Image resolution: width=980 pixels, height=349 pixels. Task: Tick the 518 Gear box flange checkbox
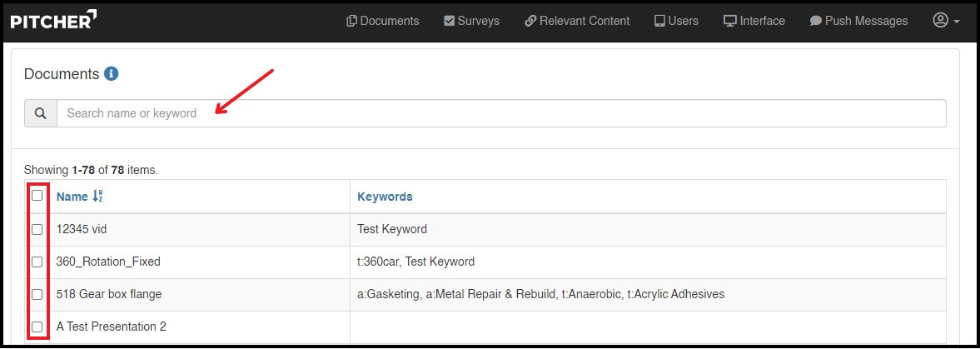[37, 294]
